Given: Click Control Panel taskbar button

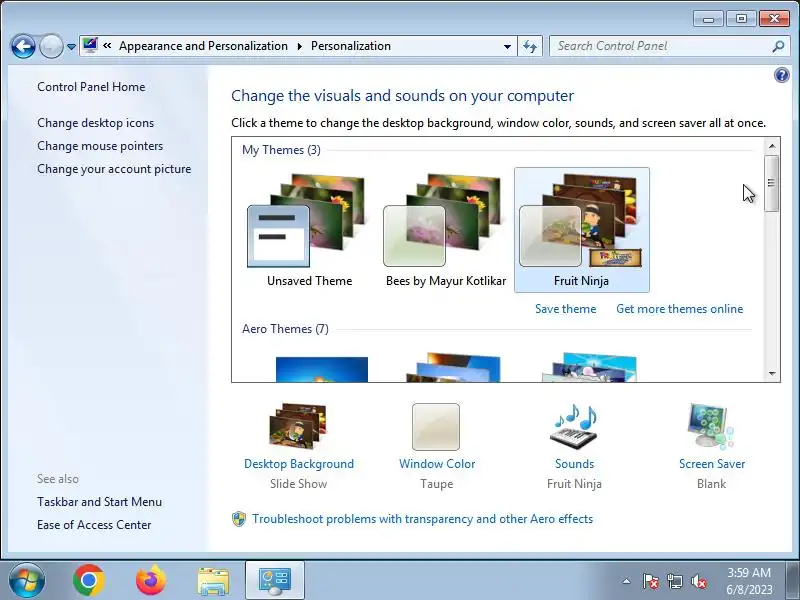Looking at the screenshot, I should (274, 581).
